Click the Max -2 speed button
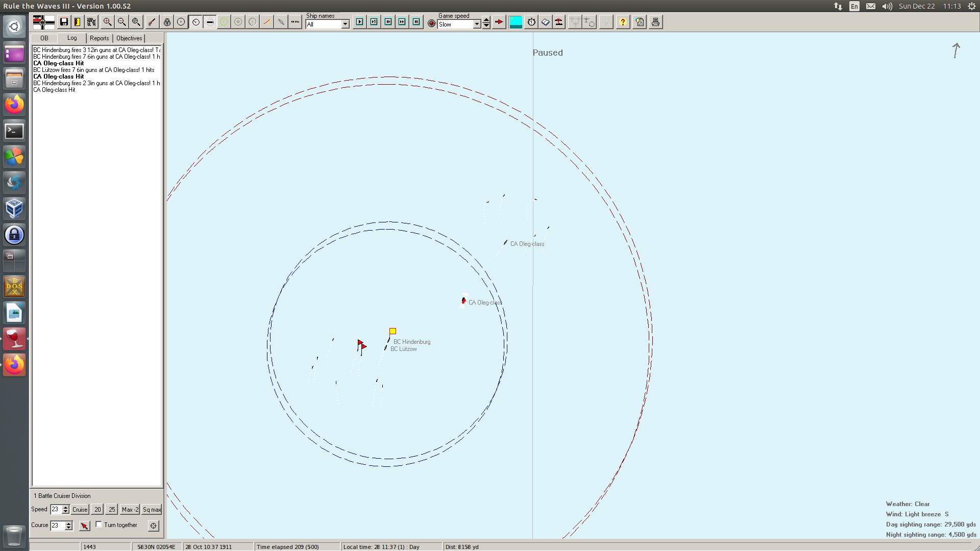The image size is (980, 551). (x=130, y=509)
